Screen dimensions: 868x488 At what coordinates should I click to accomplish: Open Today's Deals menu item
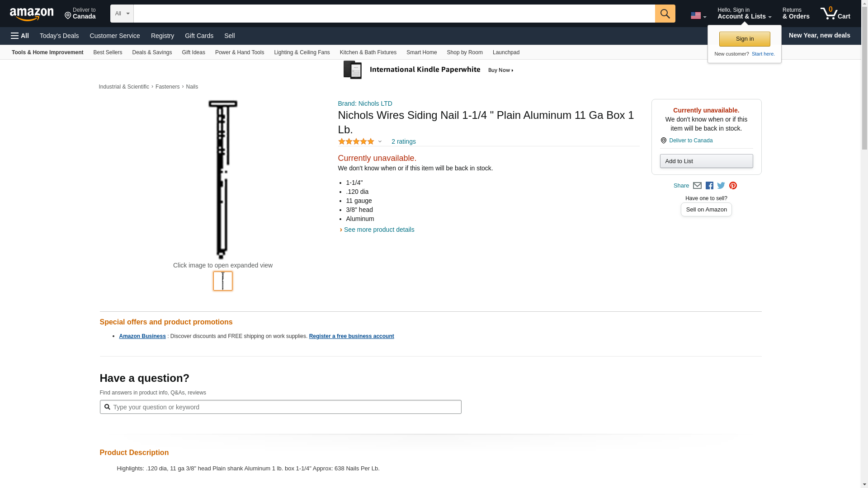click(x=59, y=36)
